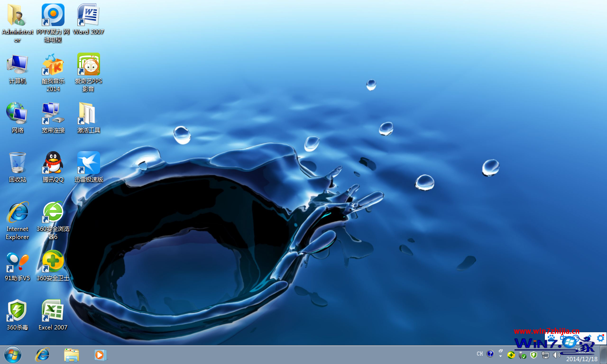The image size is (607, 364).
Task: Open the volume control slider
Action: click(x=557, y=355)
